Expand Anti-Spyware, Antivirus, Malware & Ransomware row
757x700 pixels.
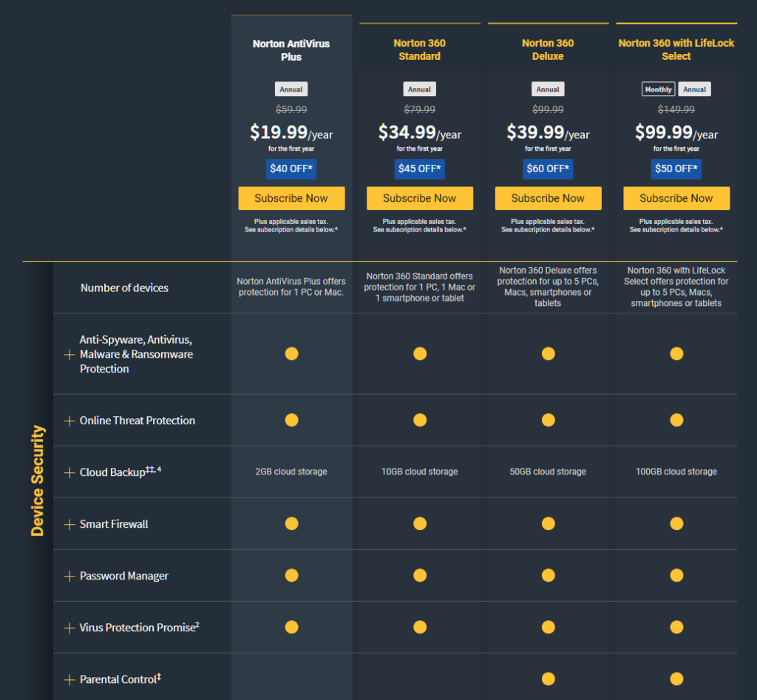click(x=69, y=354)
